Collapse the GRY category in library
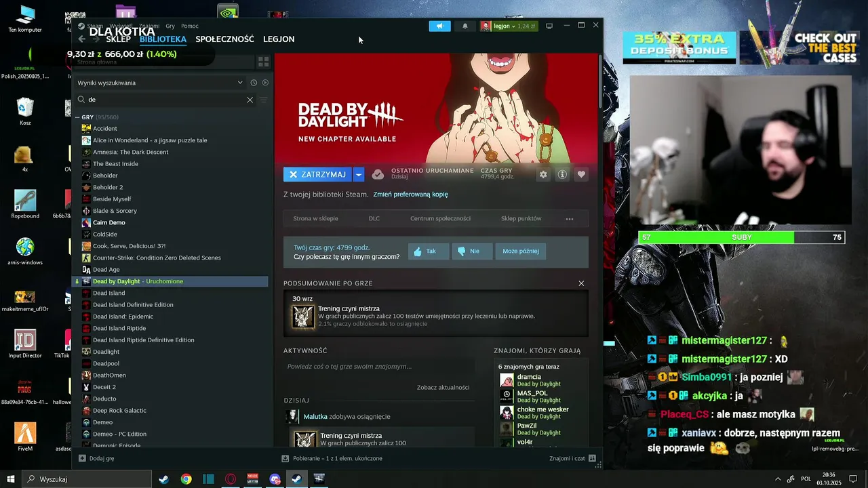This screenshot has height=488, width=868. pyautogui.click(x=78, y=117)
